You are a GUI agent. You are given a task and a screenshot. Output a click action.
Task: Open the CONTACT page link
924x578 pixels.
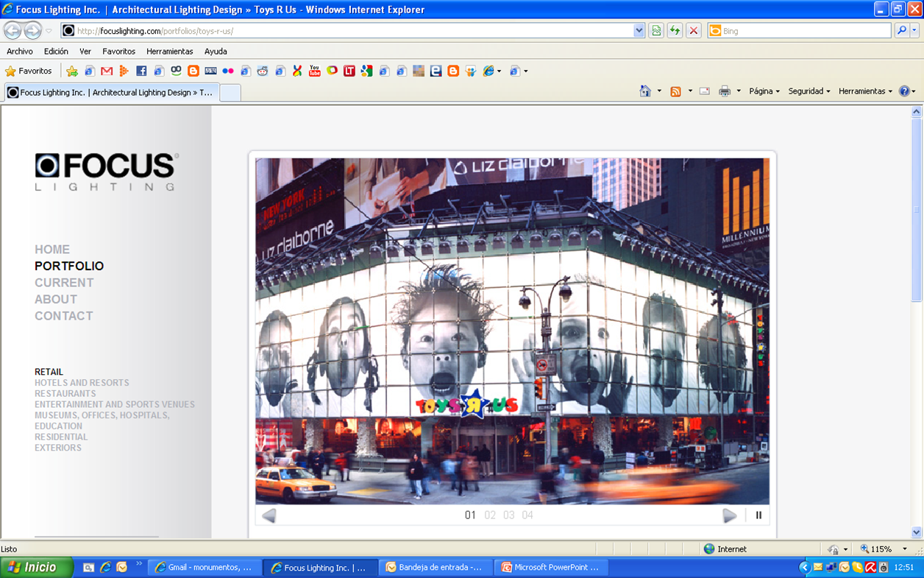(64, 316)
